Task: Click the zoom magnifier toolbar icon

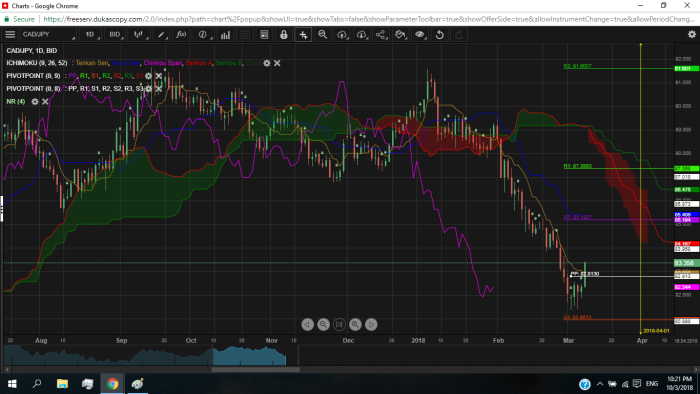Action: [322, 34]
